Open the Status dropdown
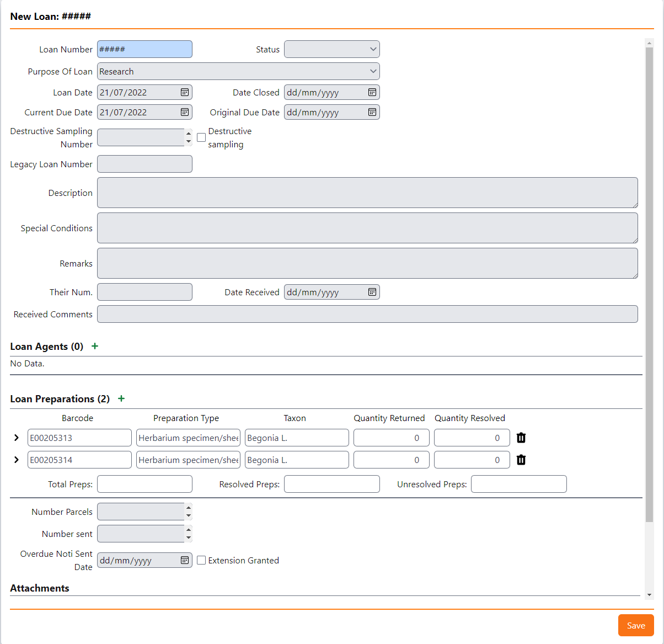Image resolution: width=664 pixels, height=644 pixels. coord(332,49)
